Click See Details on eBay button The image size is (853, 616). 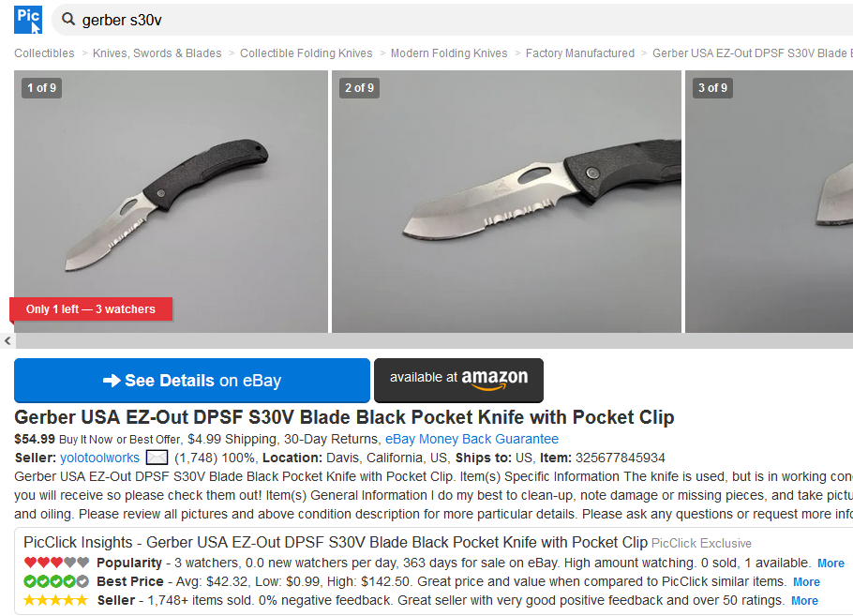coord(192,381)
